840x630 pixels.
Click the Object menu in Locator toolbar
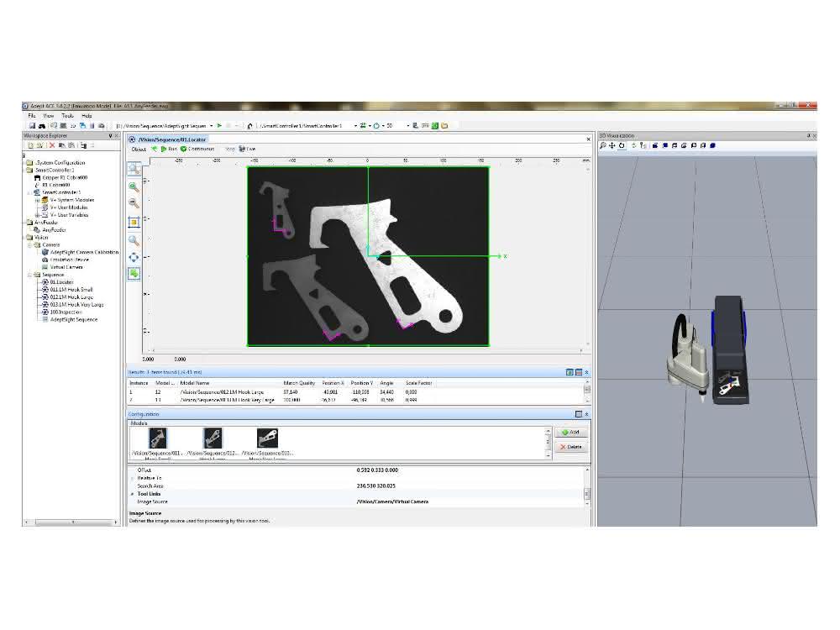click(139, 149)
